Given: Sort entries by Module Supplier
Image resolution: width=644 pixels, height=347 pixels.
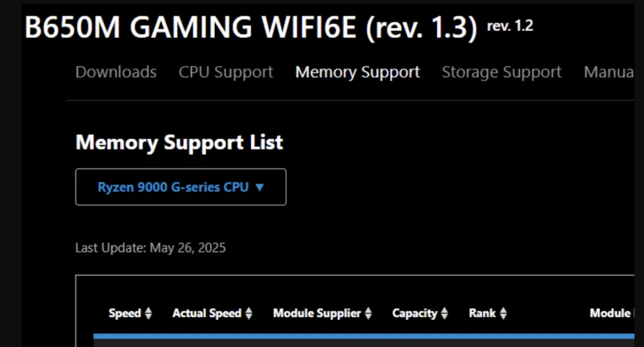Looking at the screenshot, I should pos(370,312).
